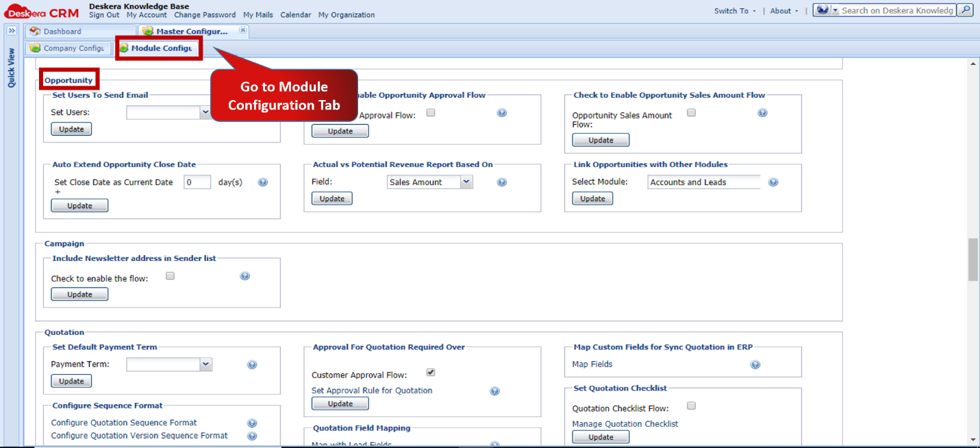Viewport: 980px width, 448px height.
Task: Click the Deskera CRM logo
Action: click(x=39, y=11)
